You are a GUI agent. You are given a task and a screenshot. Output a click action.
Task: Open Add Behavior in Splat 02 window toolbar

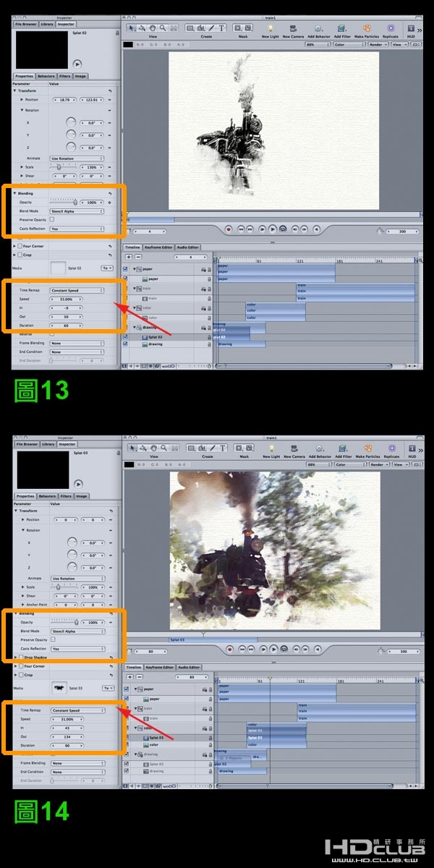318,28
